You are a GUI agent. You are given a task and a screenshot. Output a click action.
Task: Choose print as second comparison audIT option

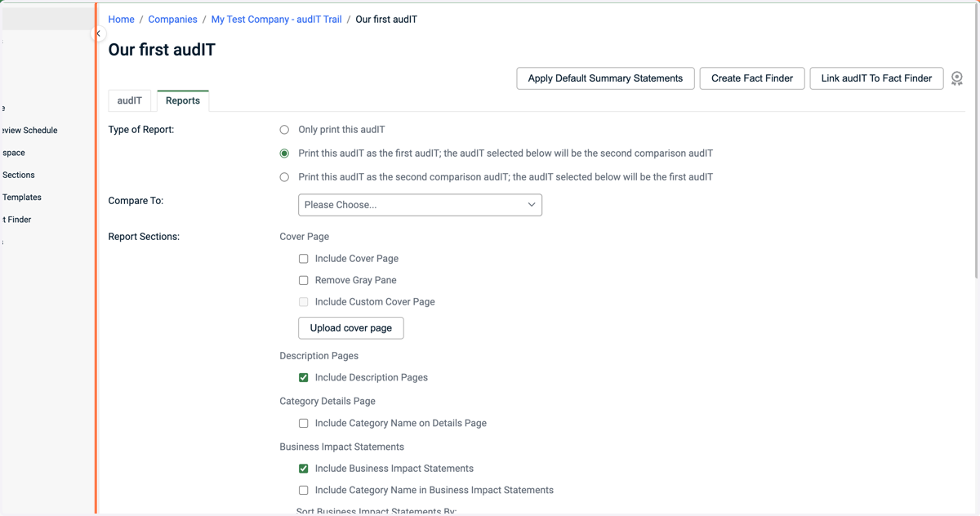284,177
